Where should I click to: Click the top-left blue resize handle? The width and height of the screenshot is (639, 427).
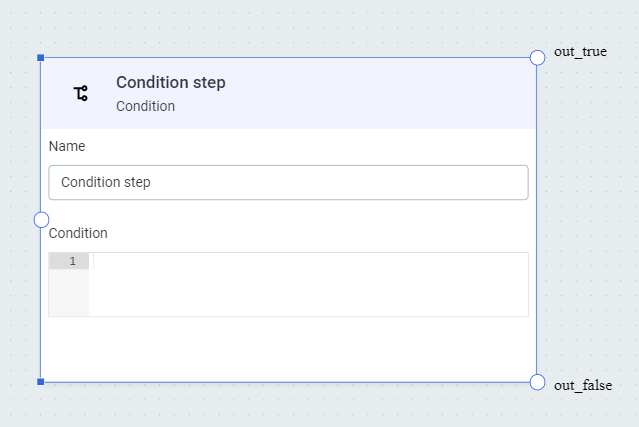pyautogui.click(x=40, y=58)
